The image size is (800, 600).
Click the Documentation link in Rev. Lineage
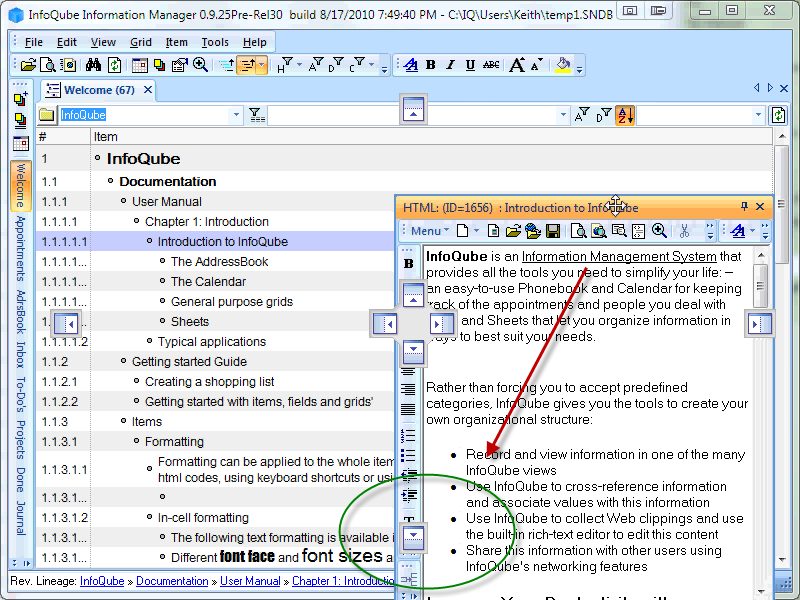[172, 581]
